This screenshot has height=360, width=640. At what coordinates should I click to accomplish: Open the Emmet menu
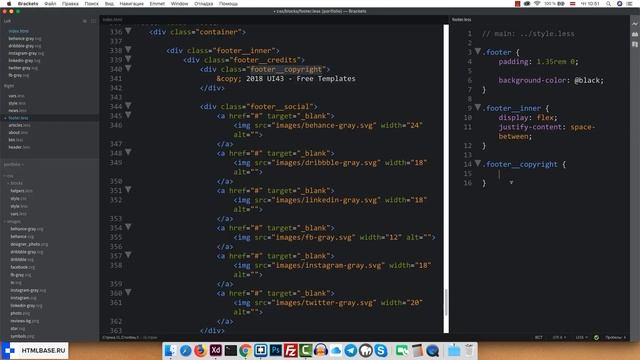pos(157,4)
